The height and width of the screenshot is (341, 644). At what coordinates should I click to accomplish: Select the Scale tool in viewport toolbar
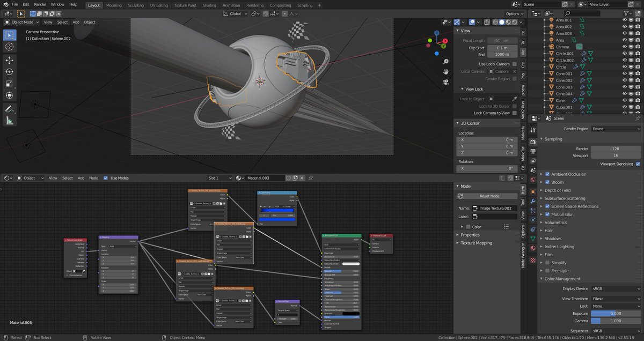9,84
